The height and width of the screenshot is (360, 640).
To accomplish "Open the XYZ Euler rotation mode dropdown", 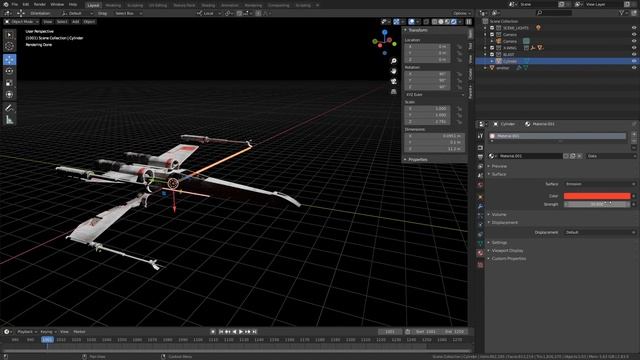I will 434,95.
